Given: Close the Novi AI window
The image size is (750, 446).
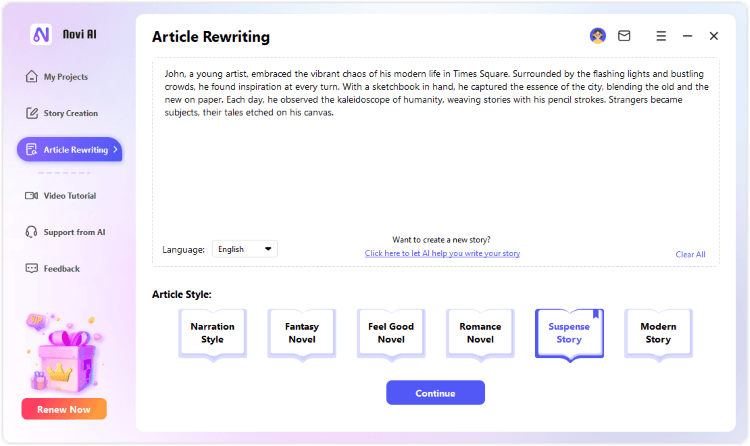Looking at the screenshot, I should coord(714,36).
